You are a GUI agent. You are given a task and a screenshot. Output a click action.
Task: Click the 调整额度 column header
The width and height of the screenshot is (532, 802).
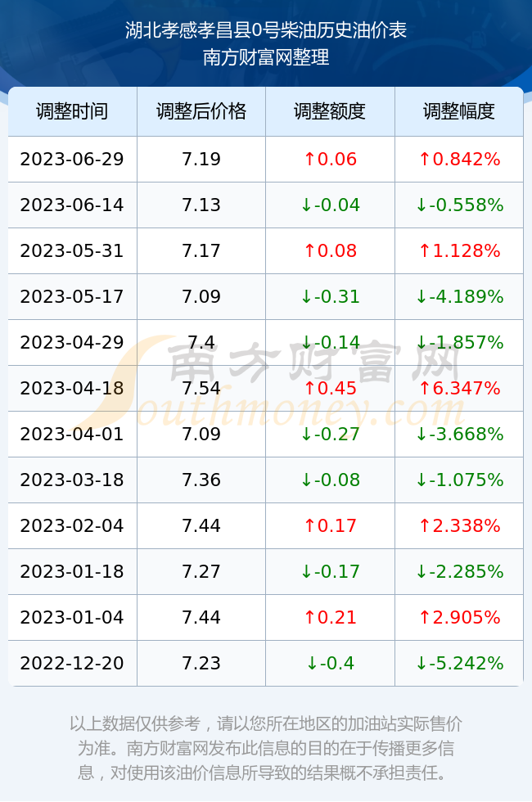coord(330,111)
